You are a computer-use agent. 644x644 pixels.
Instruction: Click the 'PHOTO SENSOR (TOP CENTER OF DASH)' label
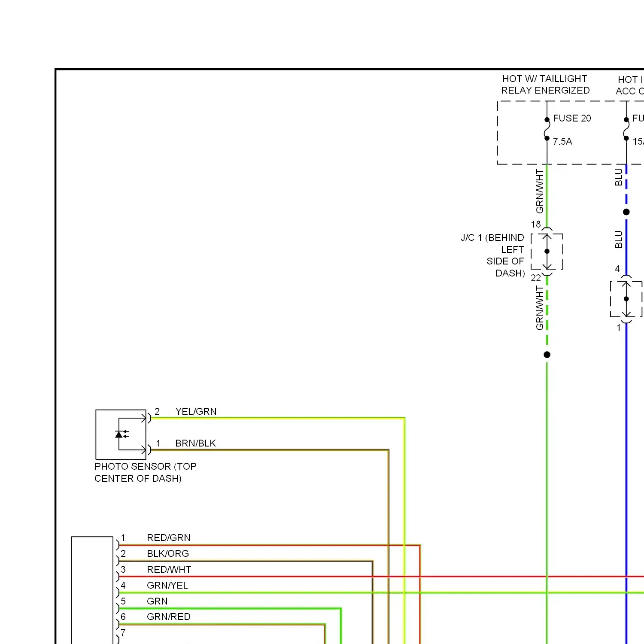(x=146, y=472)
